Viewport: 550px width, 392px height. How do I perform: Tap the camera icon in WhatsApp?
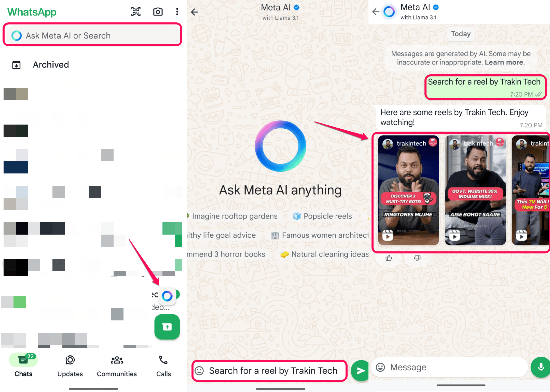[157, 12]
